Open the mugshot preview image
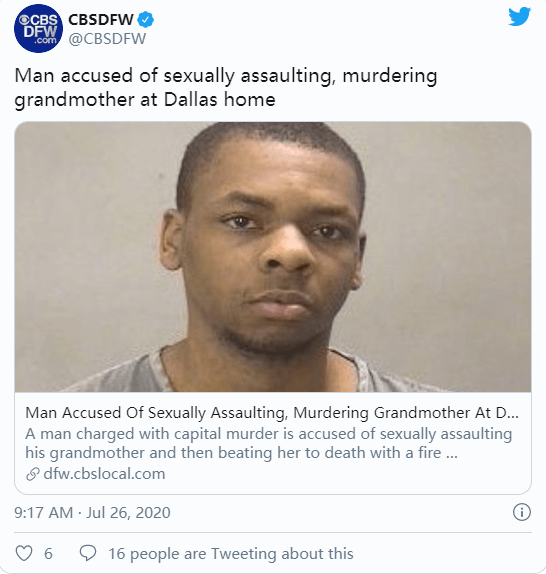 273,257
